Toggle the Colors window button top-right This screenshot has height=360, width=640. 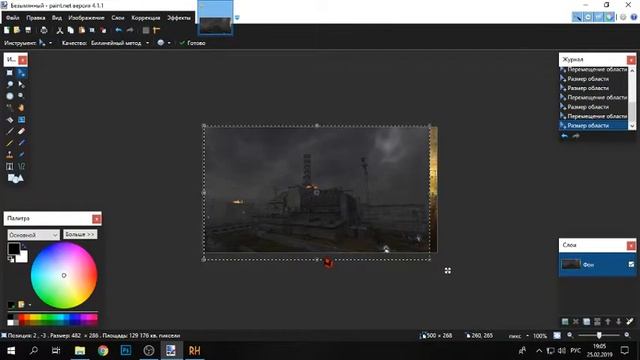pos(609,17)
